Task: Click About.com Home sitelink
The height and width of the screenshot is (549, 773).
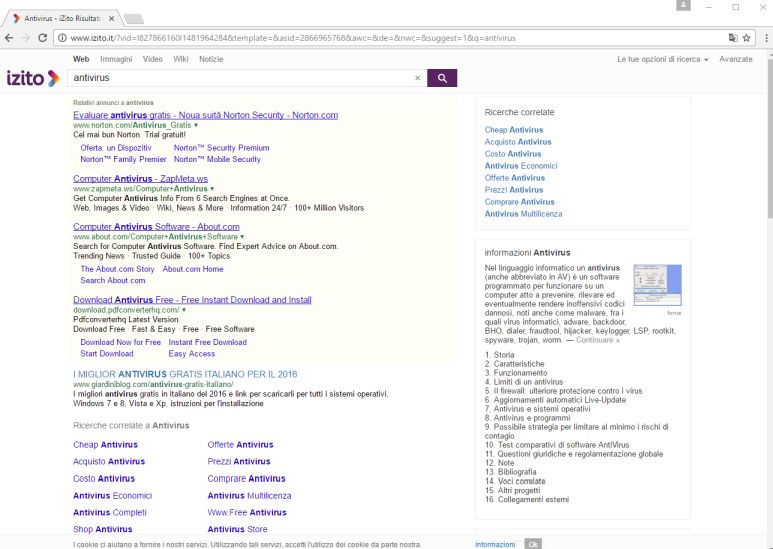Action: 193,269
